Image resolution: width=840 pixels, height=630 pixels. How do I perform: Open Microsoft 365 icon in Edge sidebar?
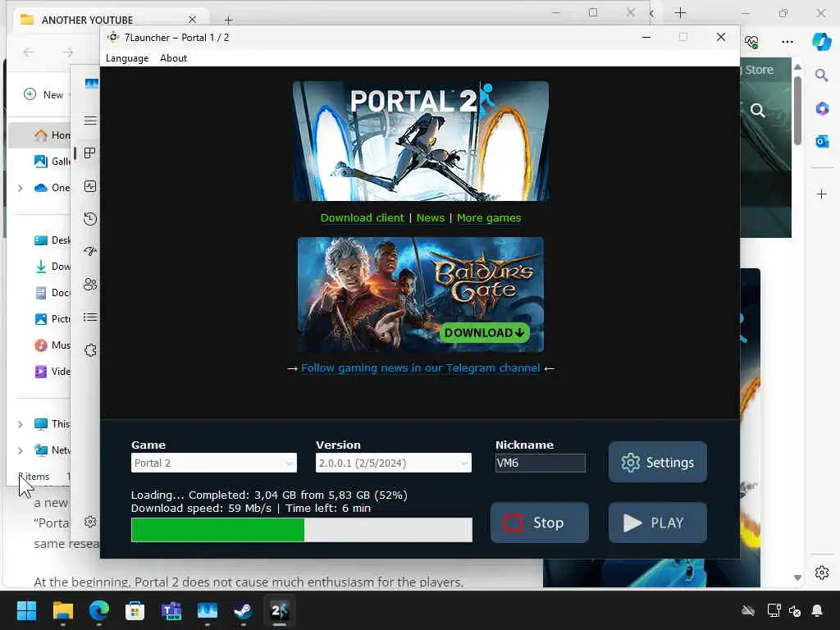[822, 109]
